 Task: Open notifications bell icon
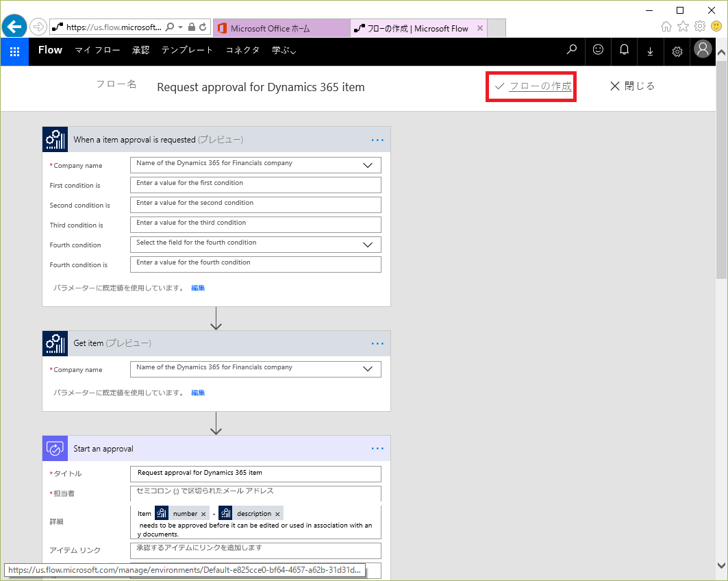pos(625,50)
